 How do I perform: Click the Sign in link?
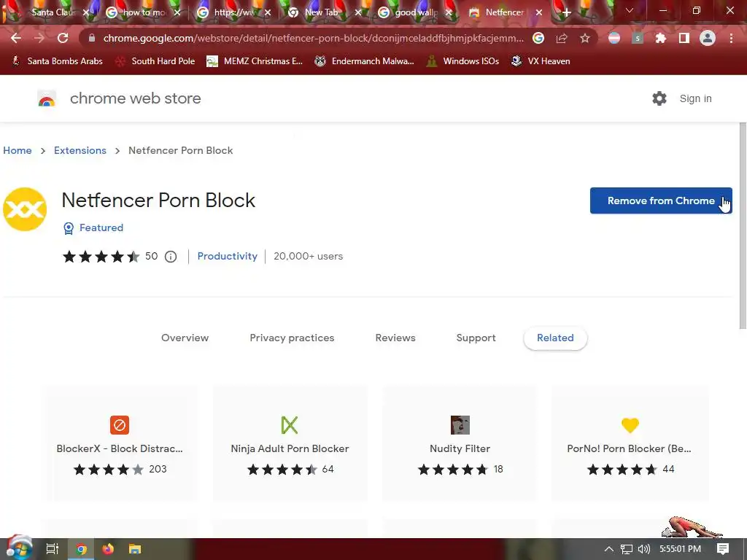tap(695, 98)
